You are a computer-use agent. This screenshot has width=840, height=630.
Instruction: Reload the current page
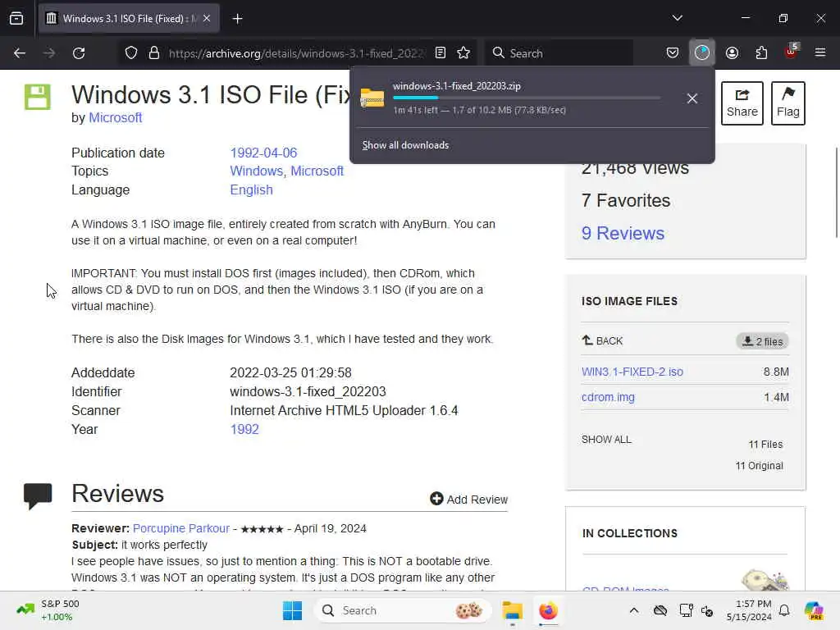(x=79, y=53)
